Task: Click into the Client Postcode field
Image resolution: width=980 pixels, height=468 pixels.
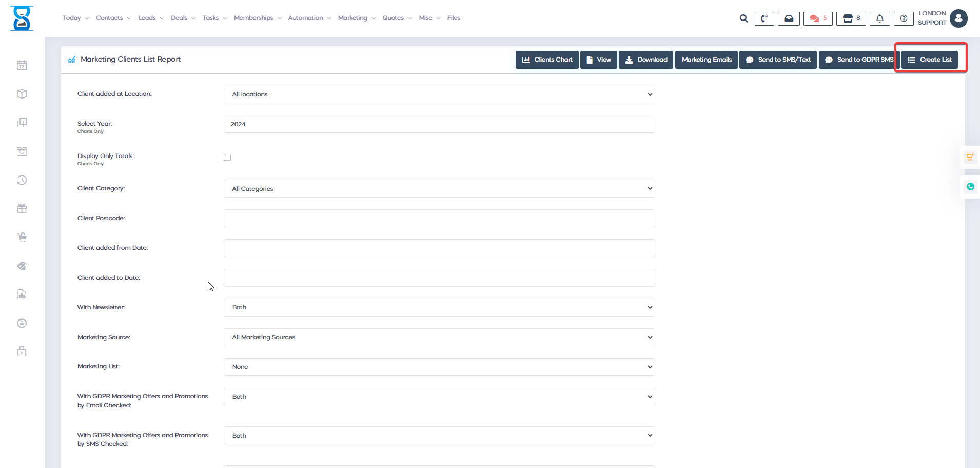Action: 439,219
